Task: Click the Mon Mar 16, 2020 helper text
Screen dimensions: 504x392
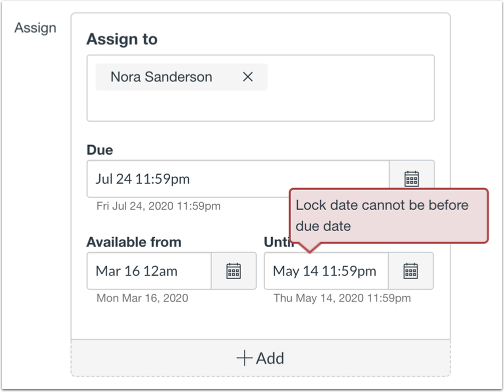Action: tap(142, 298)
